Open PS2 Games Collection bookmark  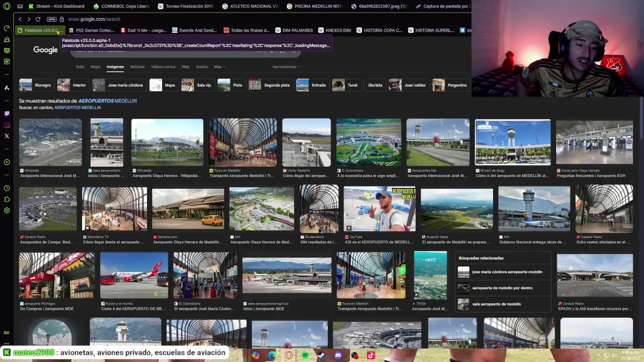pos(92,30)
